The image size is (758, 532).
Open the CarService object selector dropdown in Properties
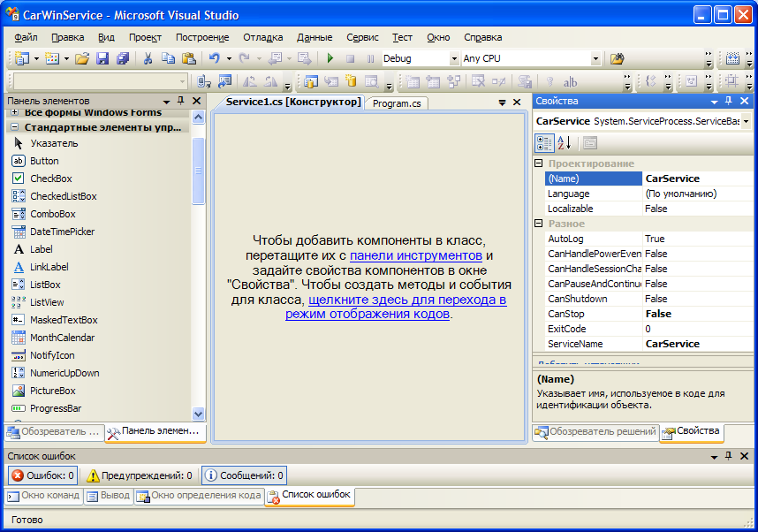(746, 121)
